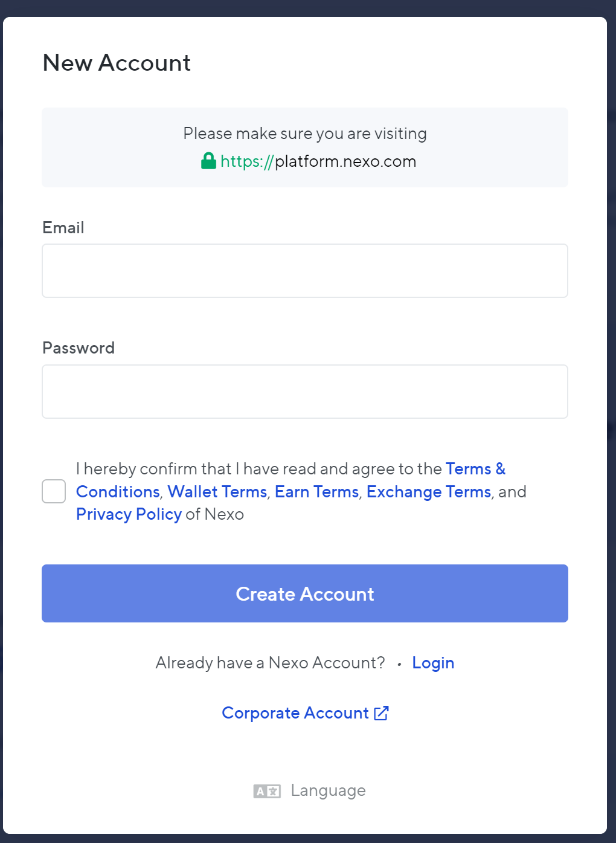
Task: Open the Terms & Conditions link
Action: (x=475, y=469)
